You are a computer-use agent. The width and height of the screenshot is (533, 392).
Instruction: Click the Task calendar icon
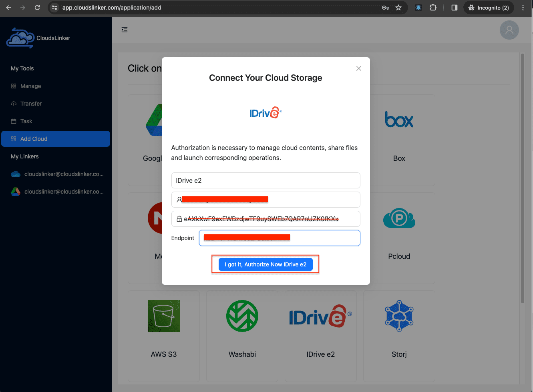click(14, 121)
